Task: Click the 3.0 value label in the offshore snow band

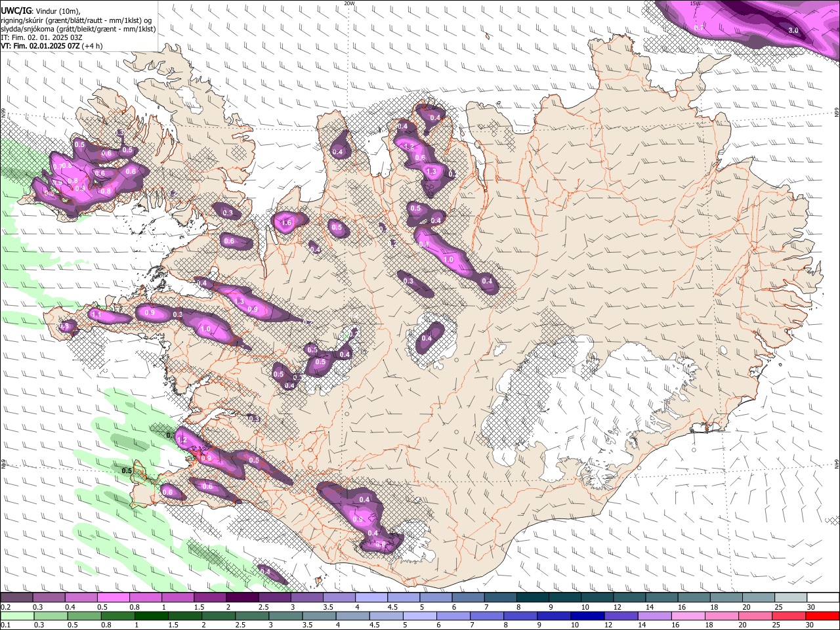Action: click(793, 30)
